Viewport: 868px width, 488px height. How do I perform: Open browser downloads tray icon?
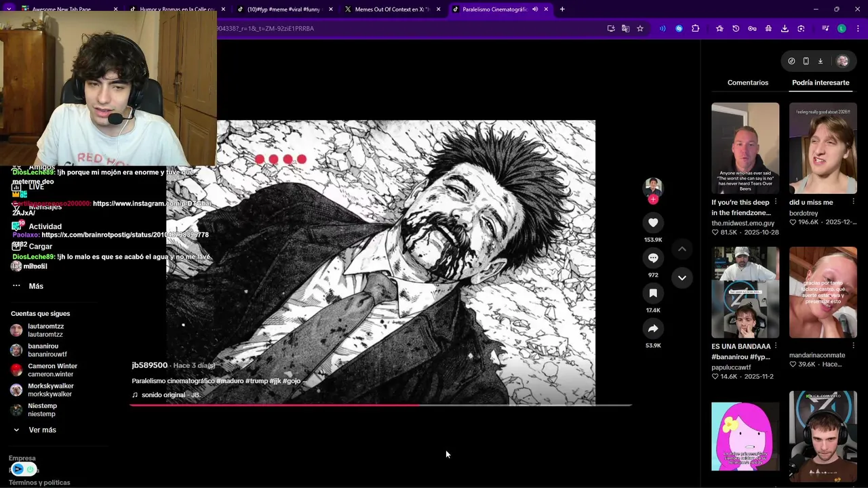[x=785, y=28]
